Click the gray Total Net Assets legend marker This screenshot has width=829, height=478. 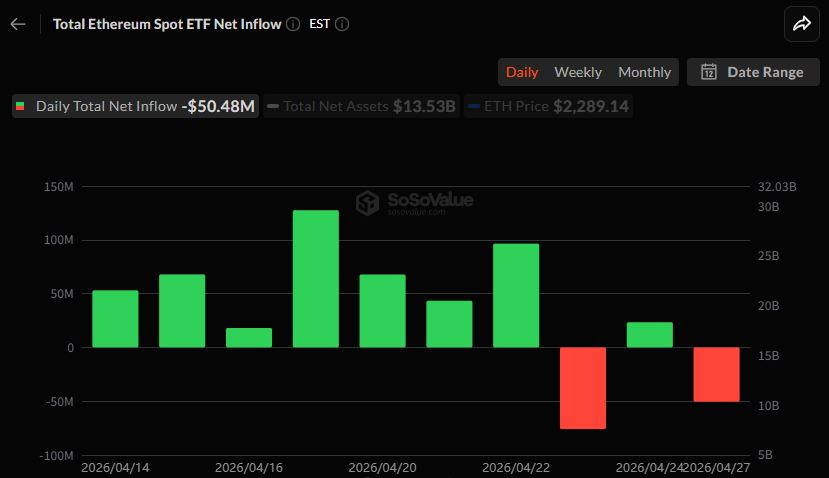coord(273,106)
